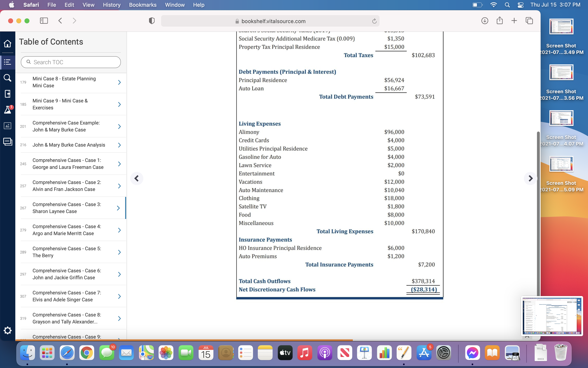Screen dimensions: 588x368
Task: Open App Store from the Dock
Action: click(424, 353)
